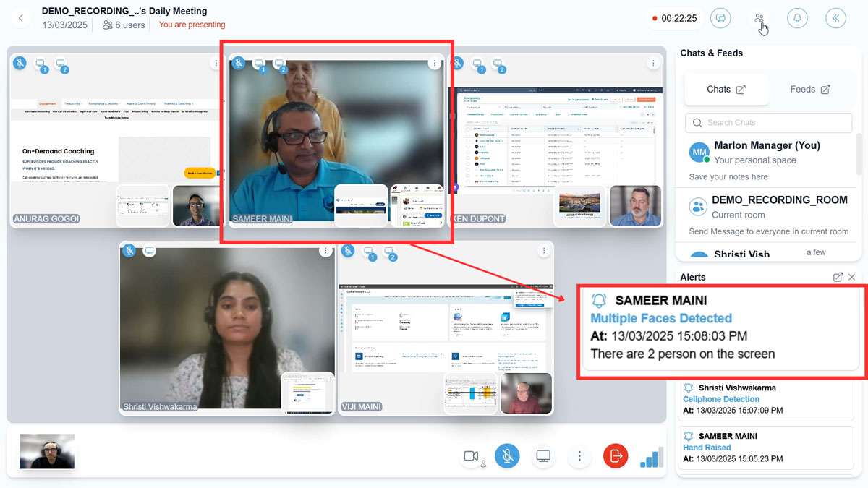Click the red leave meeting button
Image resolution: width=868 pixels, height=488 pixels.
coord(616,456)
